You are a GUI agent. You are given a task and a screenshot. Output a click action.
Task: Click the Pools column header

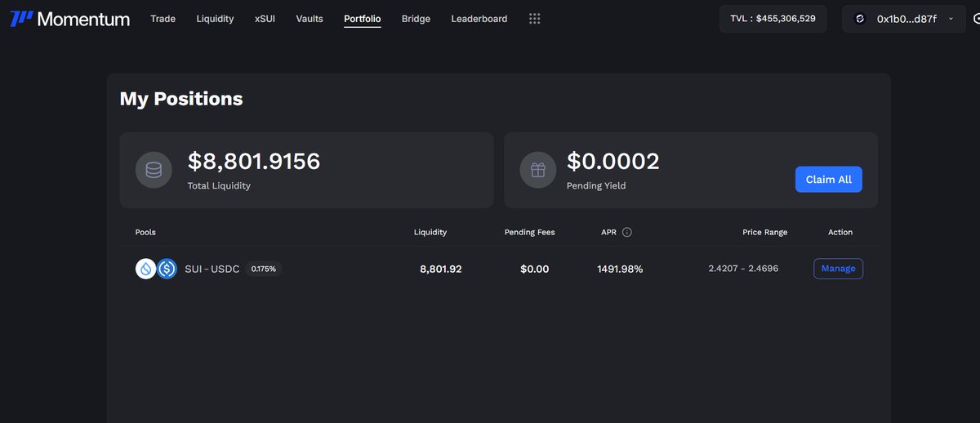click(x=145, y=232)
